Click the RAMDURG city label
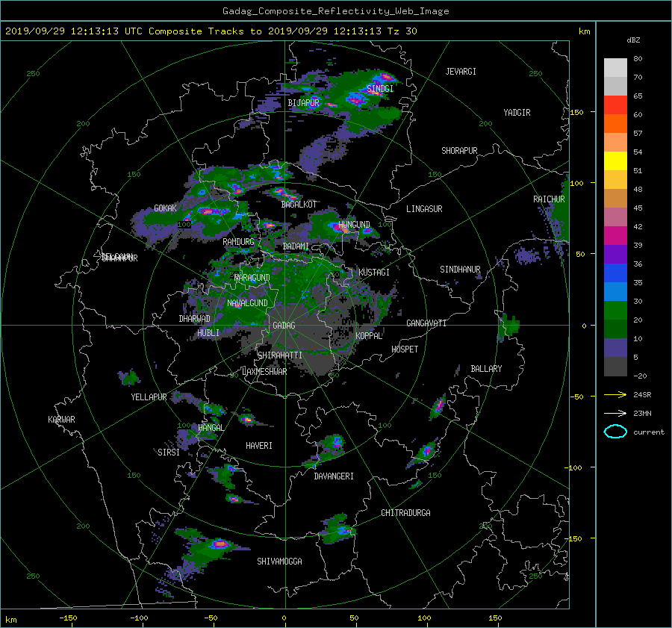 tap(238, 242)
